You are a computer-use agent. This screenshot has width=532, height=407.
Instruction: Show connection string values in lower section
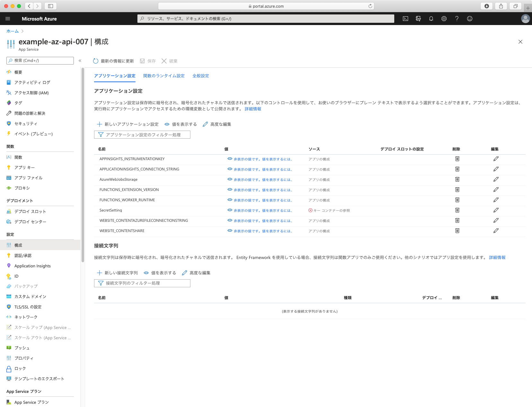(160, 273)
